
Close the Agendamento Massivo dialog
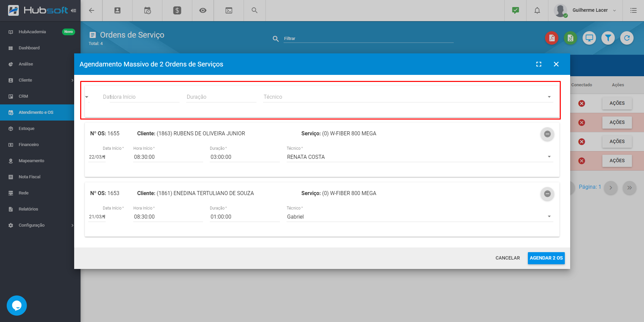pos(556,64)
